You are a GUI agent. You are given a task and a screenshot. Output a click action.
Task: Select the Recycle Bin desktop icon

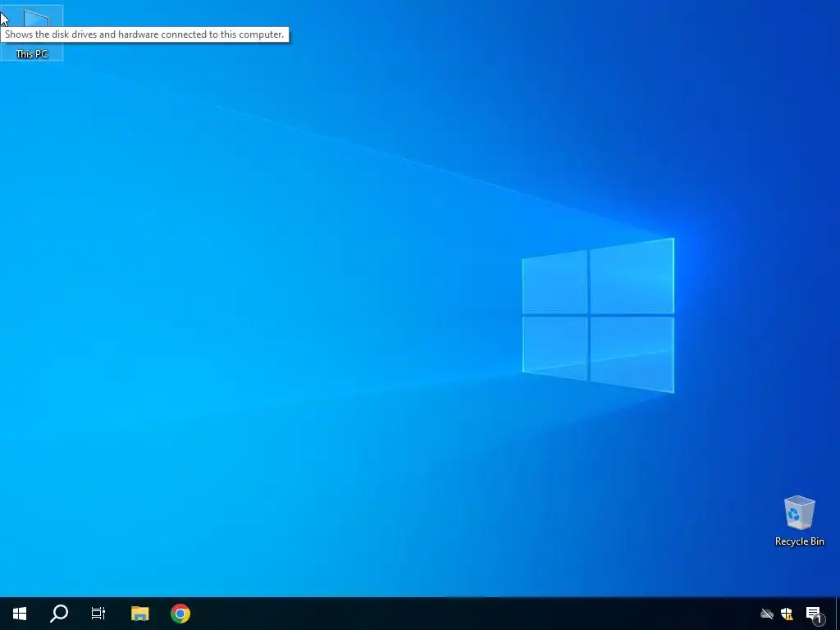[x=799, y=520]
